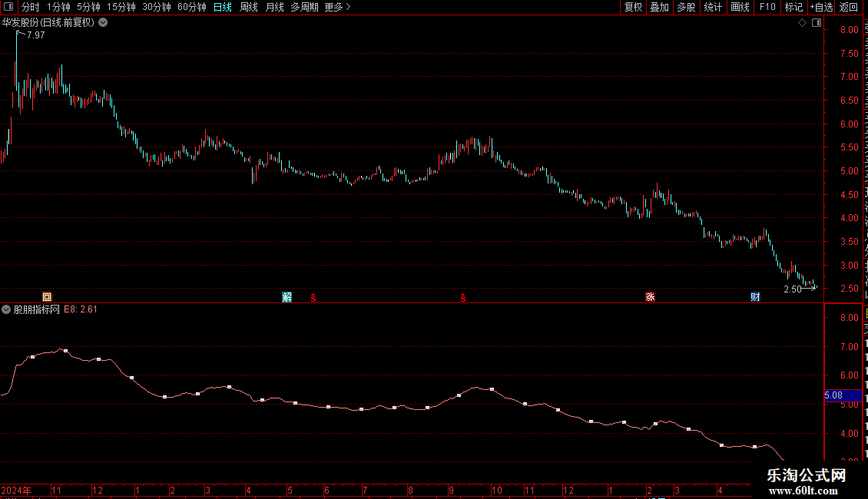Activate the 画线 drawing tool
The height and width of the screenshot is (499, 868).
coord(740,7)
